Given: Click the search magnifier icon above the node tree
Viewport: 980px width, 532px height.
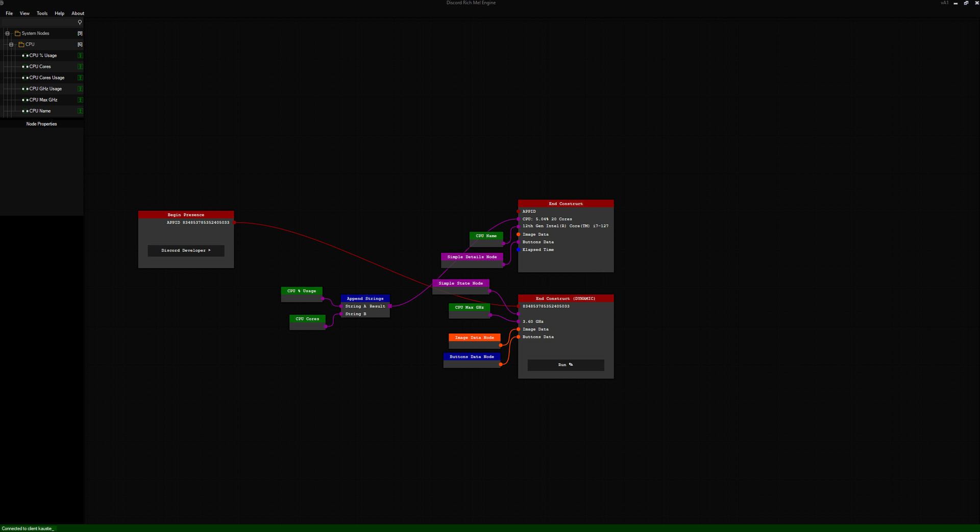Looking at the screenshot, I should 80,22.
